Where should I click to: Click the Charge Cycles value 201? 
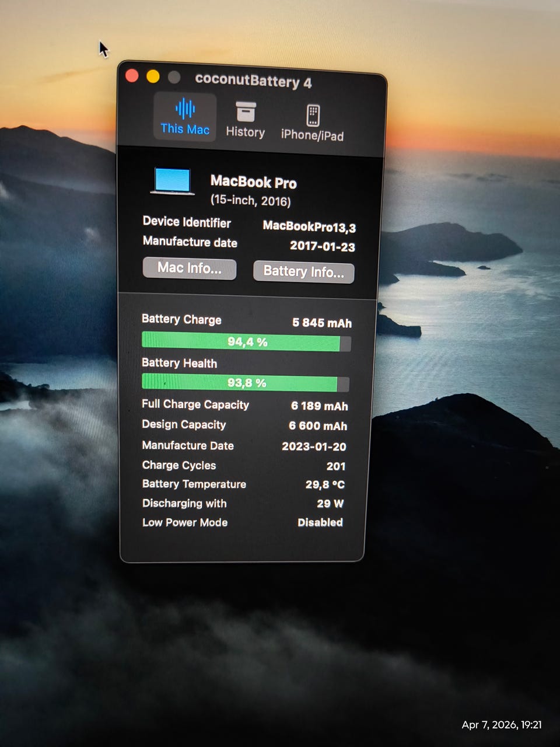[336, 466]
